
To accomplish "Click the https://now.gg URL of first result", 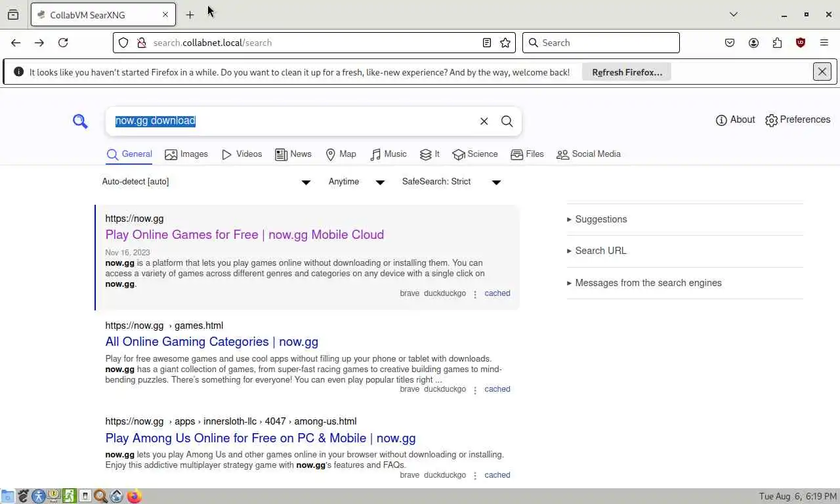I will 135,219.
